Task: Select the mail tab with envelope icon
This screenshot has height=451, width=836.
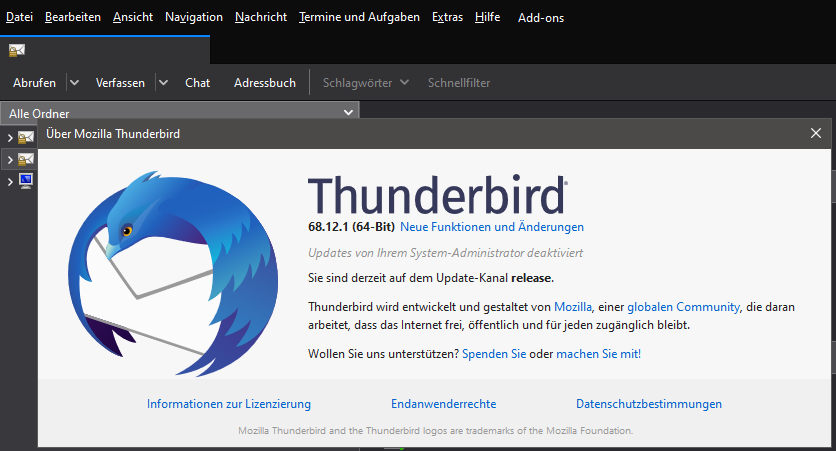Action: coord(104,51)
